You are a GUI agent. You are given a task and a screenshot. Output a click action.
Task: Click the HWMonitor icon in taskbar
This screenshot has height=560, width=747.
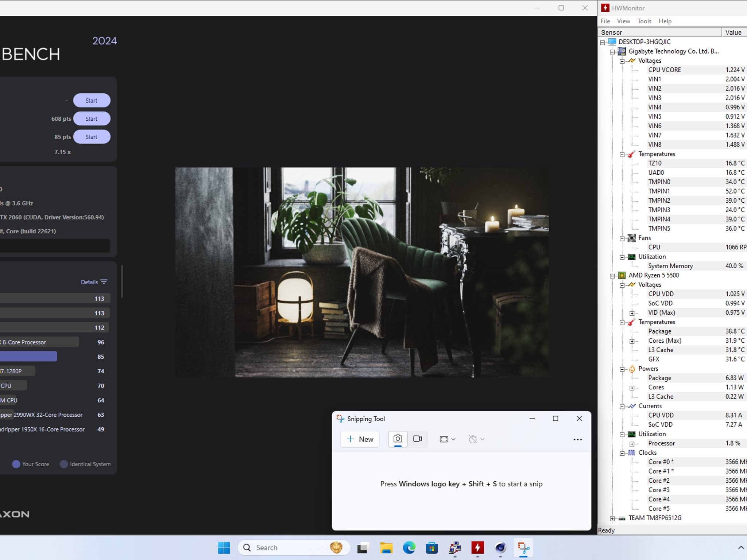pyautogui.click(x=477, y=548)
